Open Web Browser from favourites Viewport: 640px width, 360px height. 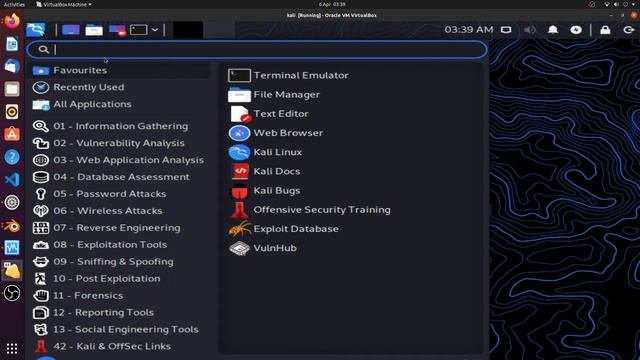pos(276,133)
